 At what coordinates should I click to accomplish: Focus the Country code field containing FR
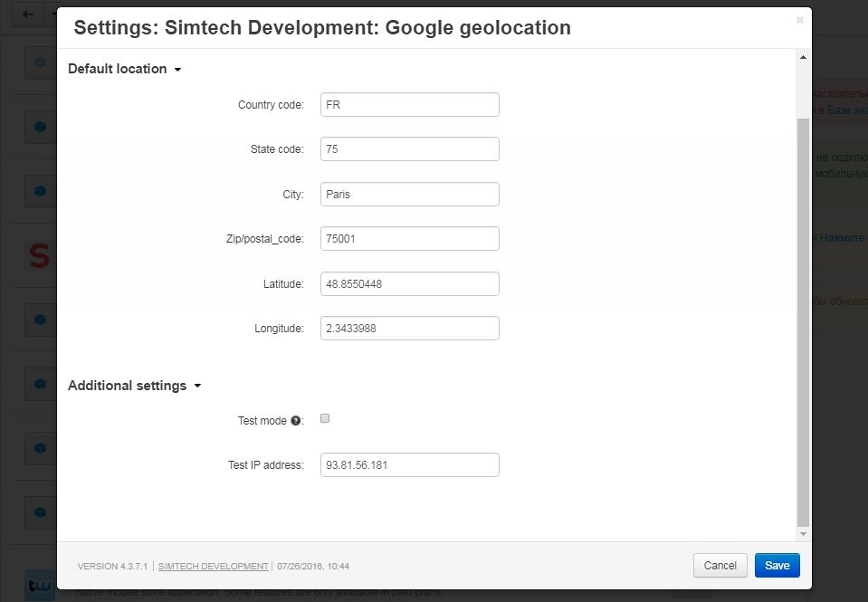click(410, 105)
